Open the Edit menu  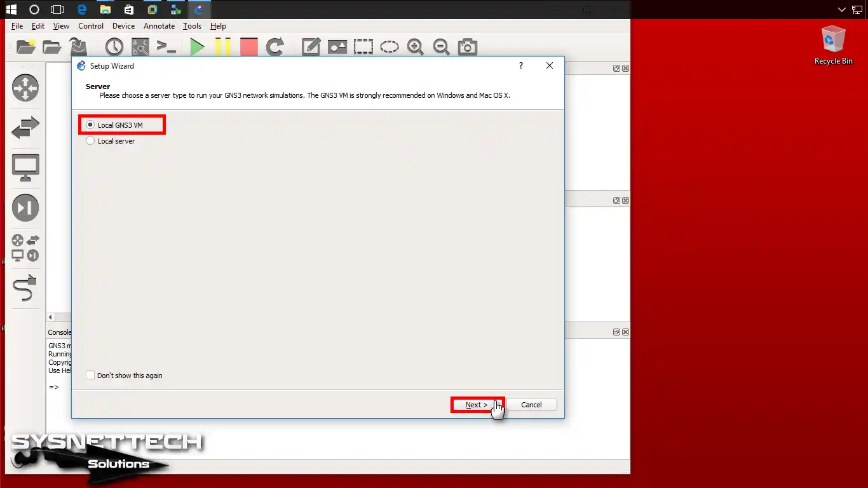coord(38,26)
